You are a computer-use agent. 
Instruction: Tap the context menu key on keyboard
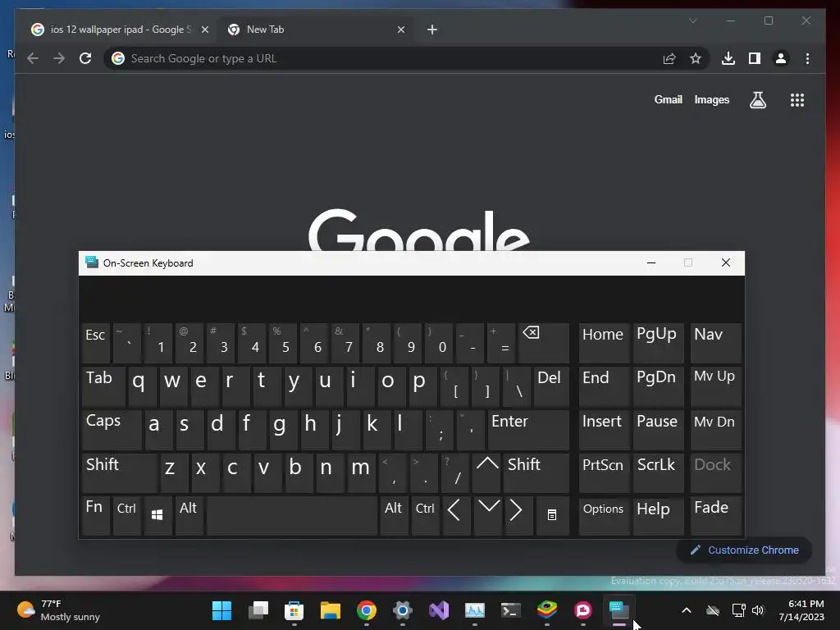[x=551, y=515]
